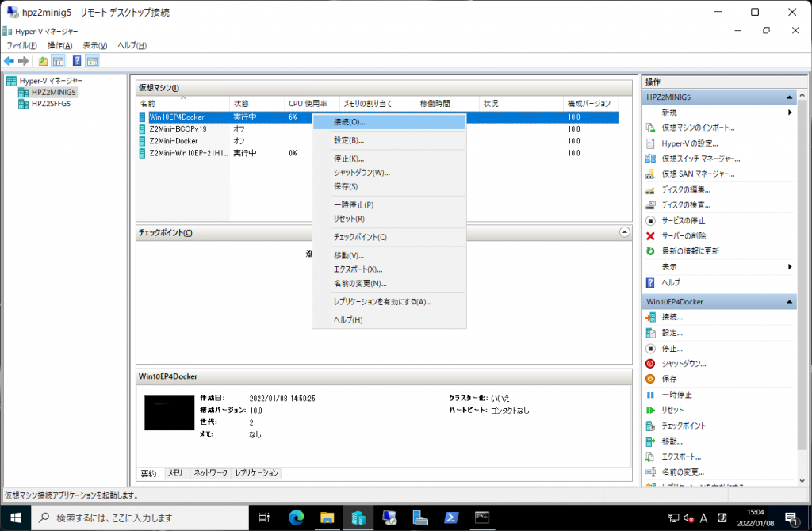
Task: Choose チェックポイント(C) in context menu
Action: coord(389,237)
